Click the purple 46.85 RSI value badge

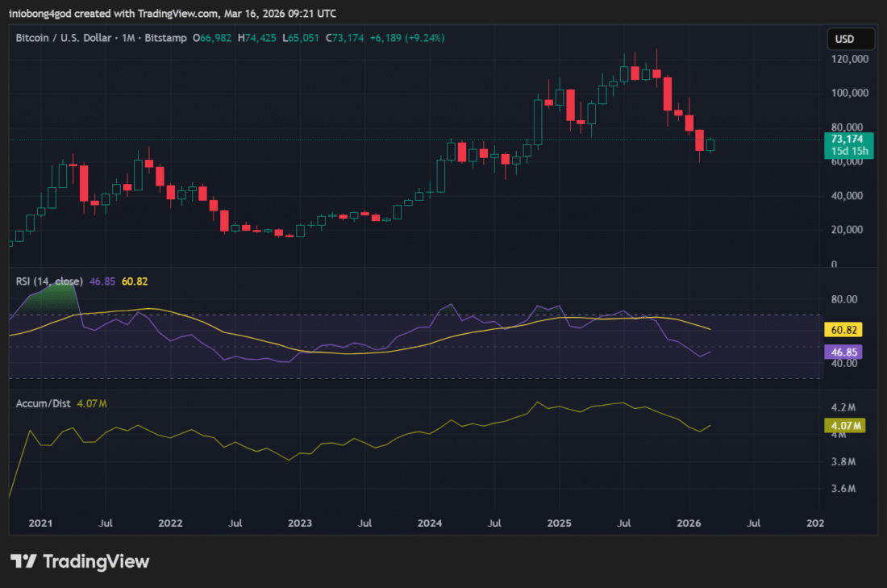point(842,352)
